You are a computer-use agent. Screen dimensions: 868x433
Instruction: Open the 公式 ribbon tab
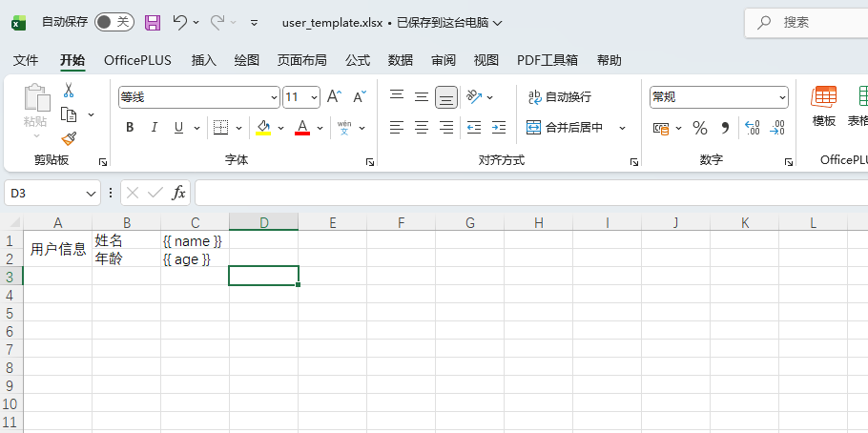pyautogui.click(x=358, y=60)
